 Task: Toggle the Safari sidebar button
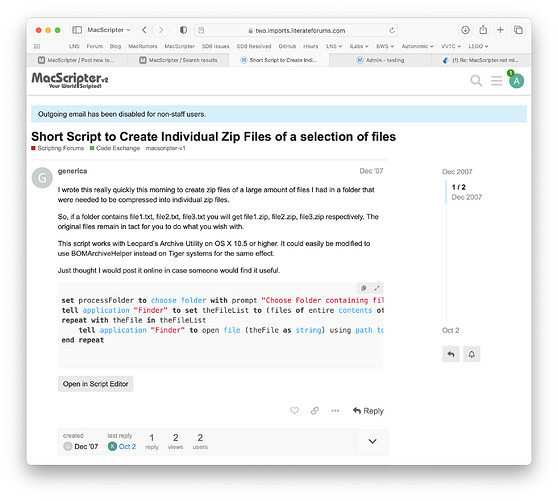pyautogui.click(x=77, y=30)
